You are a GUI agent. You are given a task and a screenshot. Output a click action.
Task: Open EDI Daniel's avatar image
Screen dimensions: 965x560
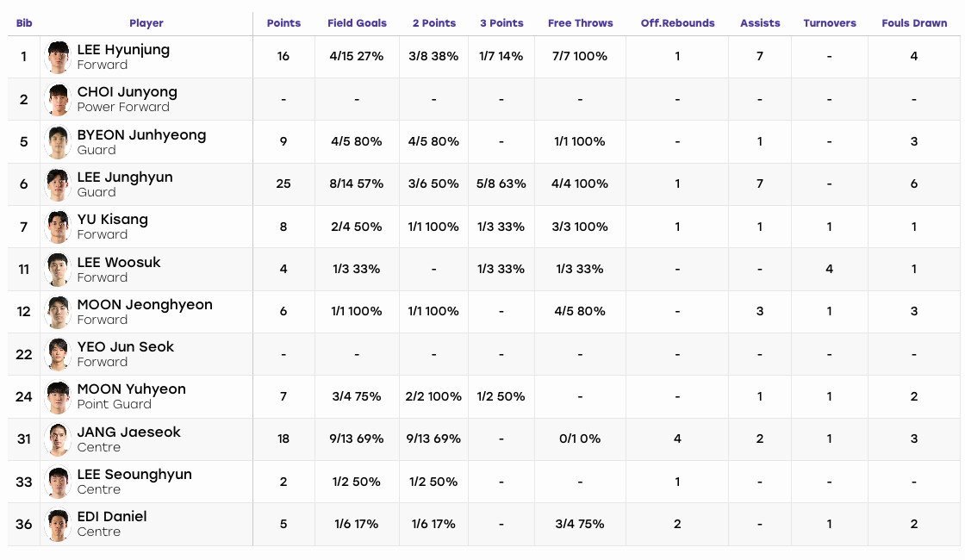(58, 525)
